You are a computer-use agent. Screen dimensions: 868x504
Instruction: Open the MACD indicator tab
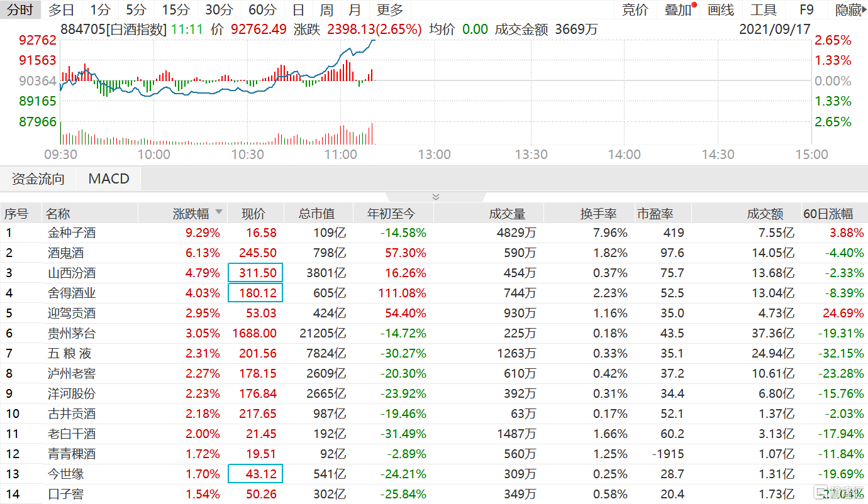point(109,179)
